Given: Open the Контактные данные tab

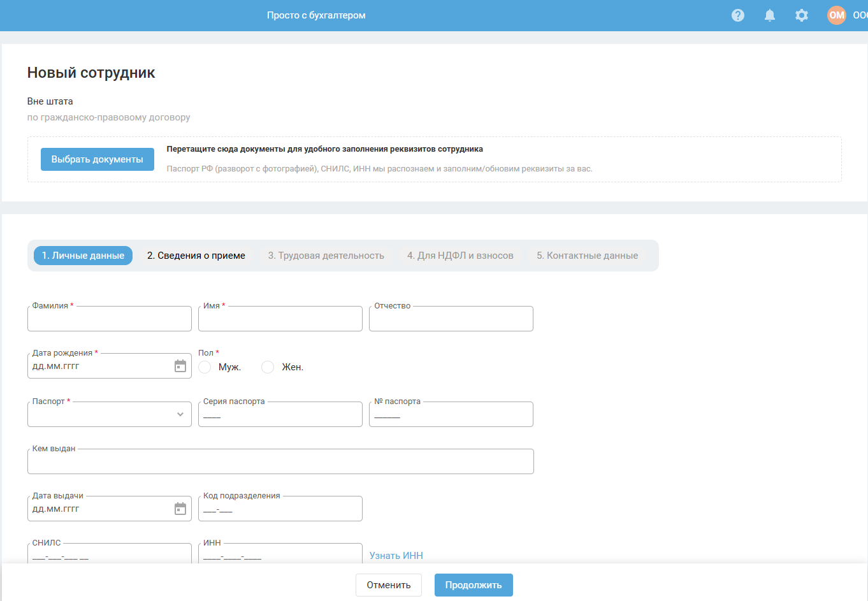Looking at the screenshot, I should (x=587, y=256).
